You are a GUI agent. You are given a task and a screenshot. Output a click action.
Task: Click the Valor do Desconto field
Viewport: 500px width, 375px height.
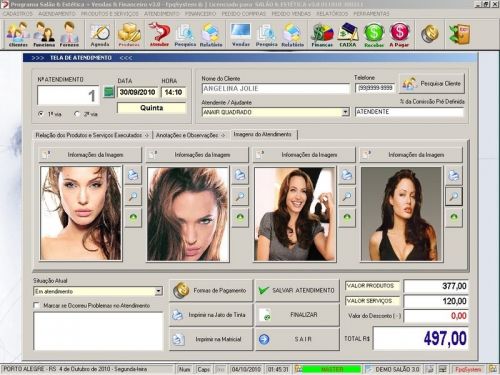tap(436, 316)
